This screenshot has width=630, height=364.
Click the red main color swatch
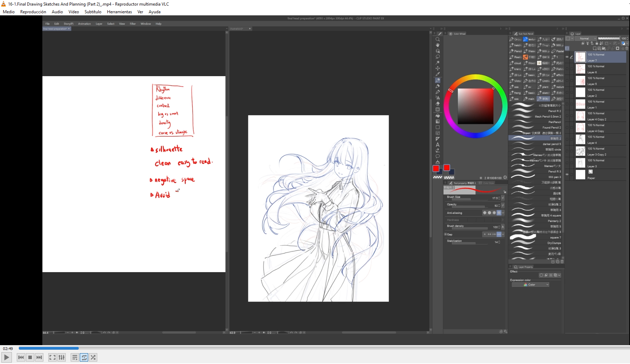click(x=436, y=169)
